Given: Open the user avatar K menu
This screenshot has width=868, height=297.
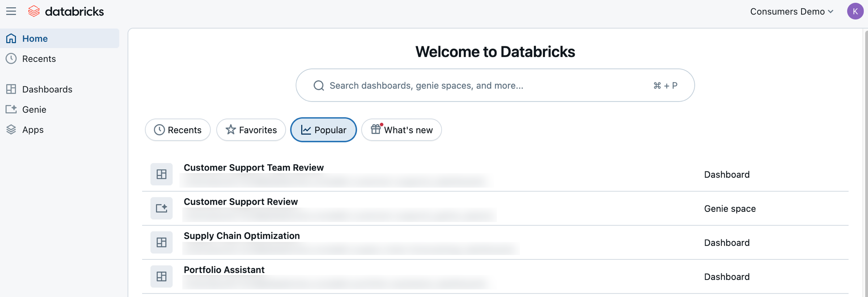Looking at the screenshot, I should [855, 11].
